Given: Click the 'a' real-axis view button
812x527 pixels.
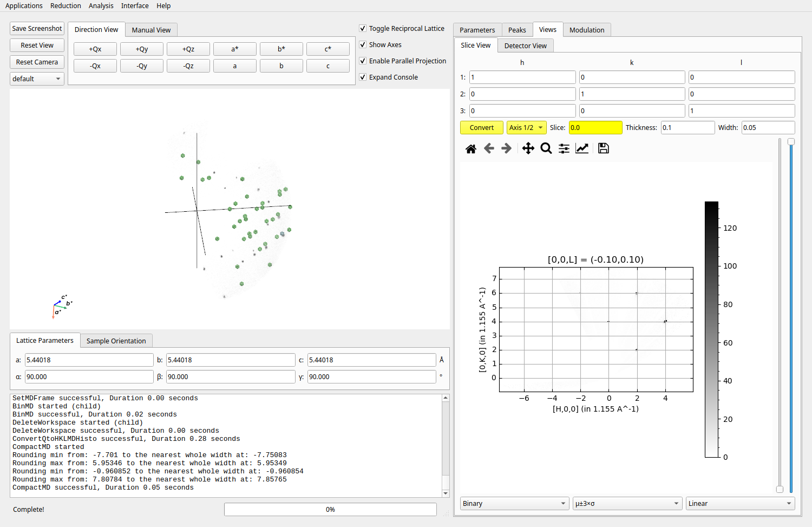Looking at the screenshot, I should point(235,66).
